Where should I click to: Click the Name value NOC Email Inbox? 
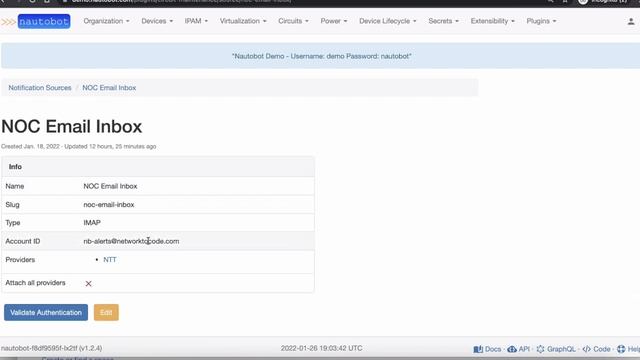[x=110, y=186]
